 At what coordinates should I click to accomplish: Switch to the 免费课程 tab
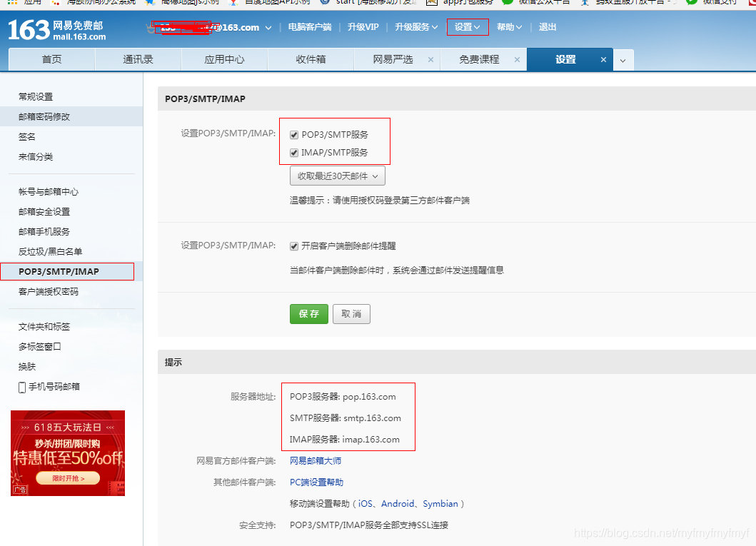(479, 59)
